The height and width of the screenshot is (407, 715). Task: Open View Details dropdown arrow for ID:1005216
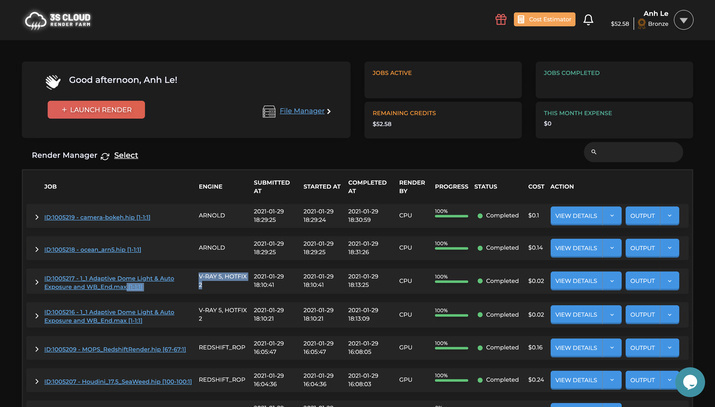click(612, 315)
